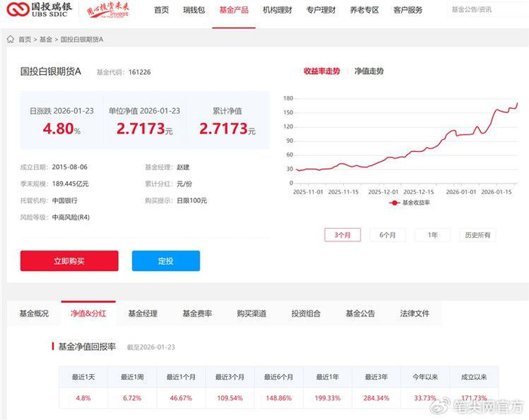Click the 最近1周 return 6.72%
This screenshot has width=529, height=420.
click(132, 398)
